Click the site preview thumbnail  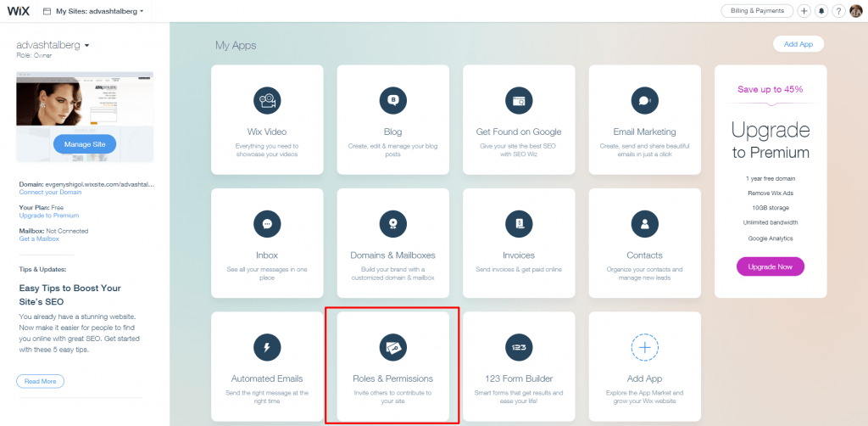click(85, 117)
